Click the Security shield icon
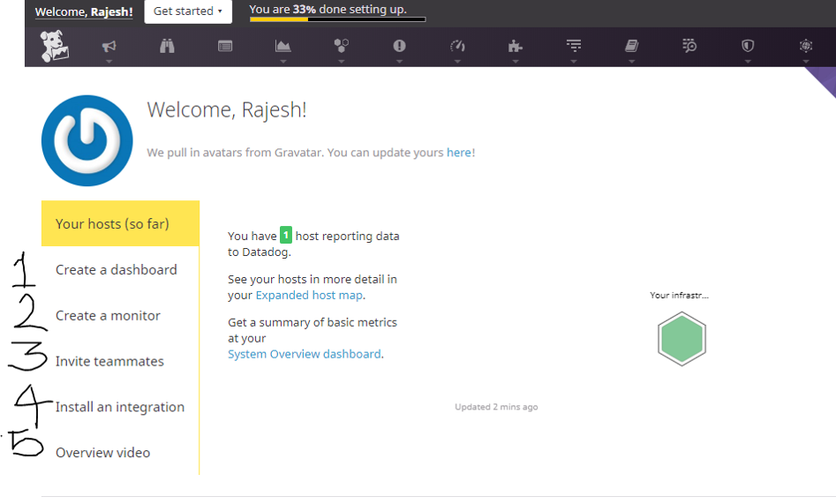Screen dimensions: 836x504 click(748, 47)
